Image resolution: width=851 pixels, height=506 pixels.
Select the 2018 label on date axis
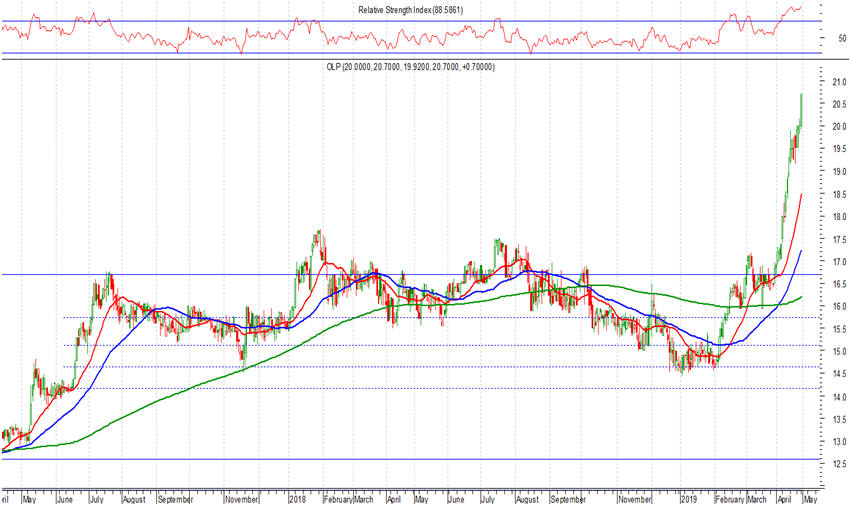296,497
